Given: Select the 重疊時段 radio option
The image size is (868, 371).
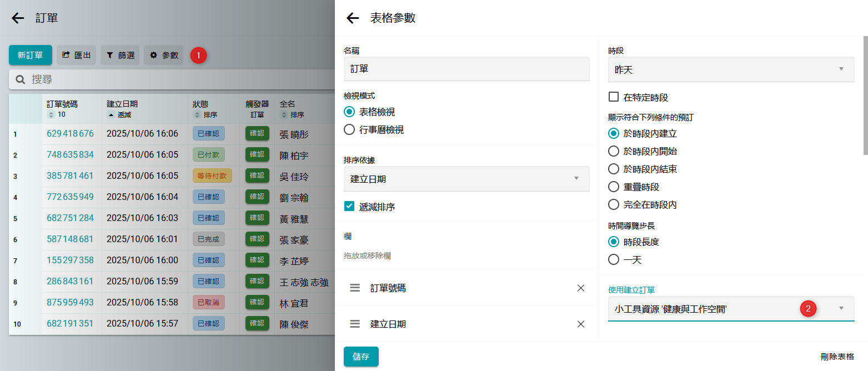Looking at the screenshot, I should coord(614,187).
